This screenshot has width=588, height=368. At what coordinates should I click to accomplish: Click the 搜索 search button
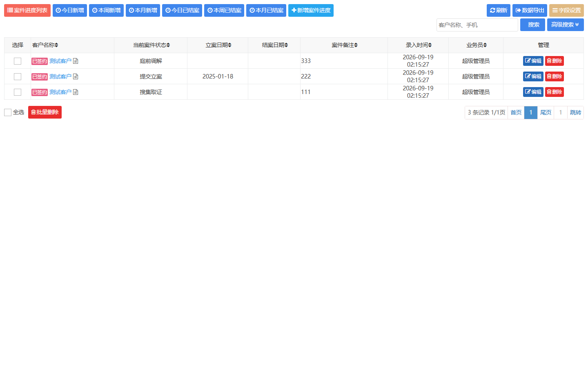(x=532, y=25)
